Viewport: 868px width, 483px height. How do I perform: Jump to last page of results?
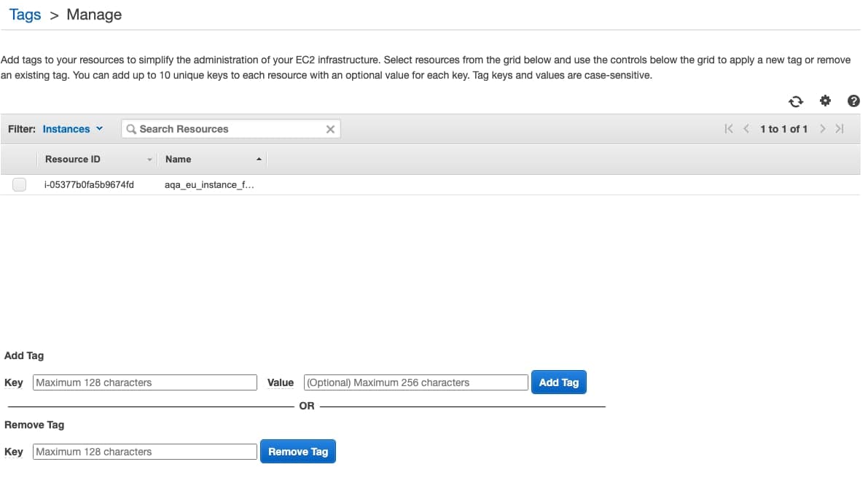[x=840, y=129]
